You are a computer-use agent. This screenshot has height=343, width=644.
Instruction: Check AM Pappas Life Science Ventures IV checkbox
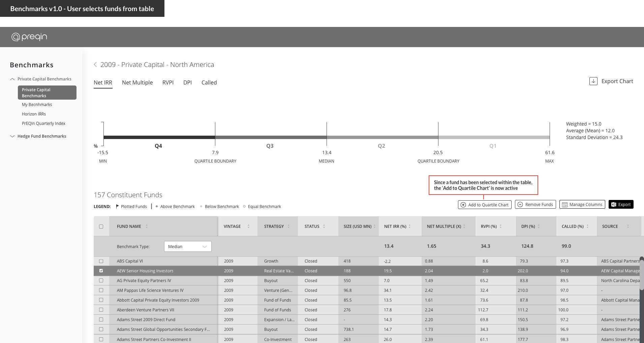(101, 290)
